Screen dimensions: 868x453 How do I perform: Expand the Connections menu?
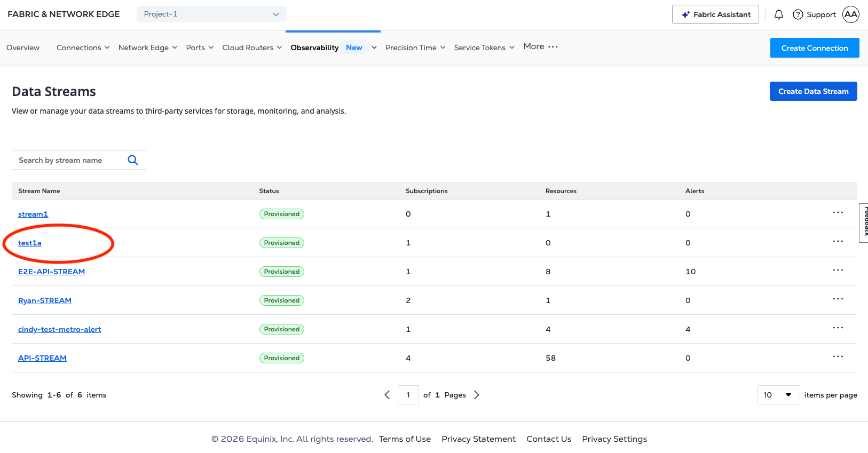(x=83, y=47)
